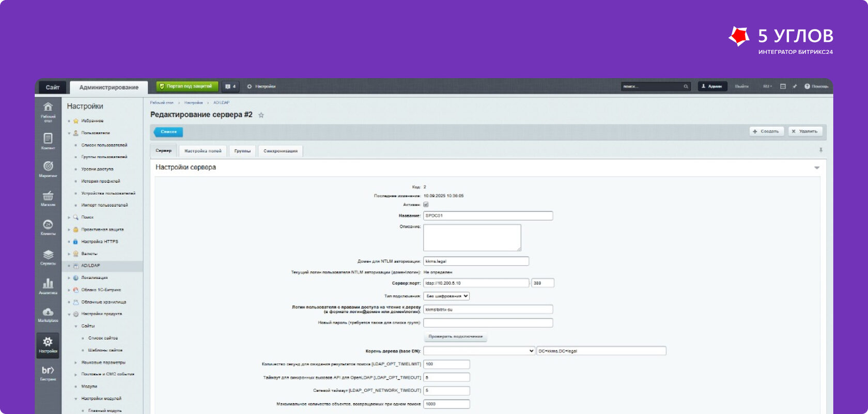
Task: Open the Настройки gear sidebar icon
Action: coord(48,345)
